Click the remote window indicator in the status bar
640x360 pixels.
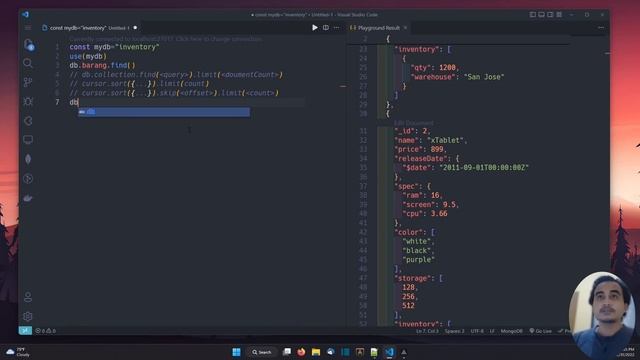click(x=25, y=331)
